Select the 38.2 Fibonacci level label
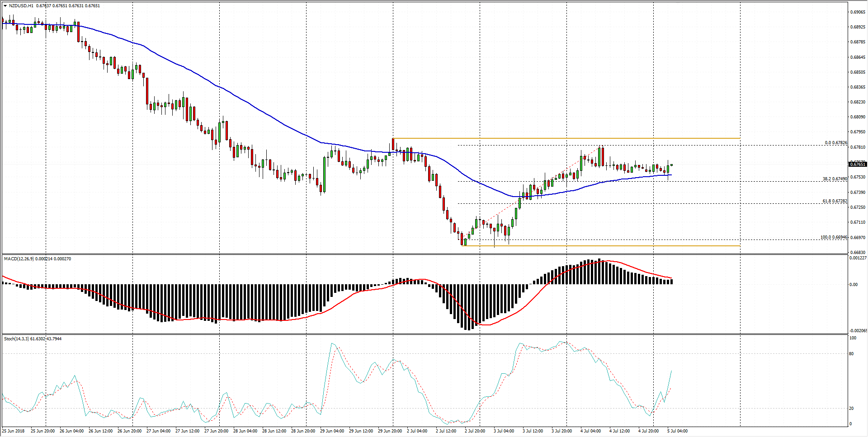The image size is (868, 437). 835,179
